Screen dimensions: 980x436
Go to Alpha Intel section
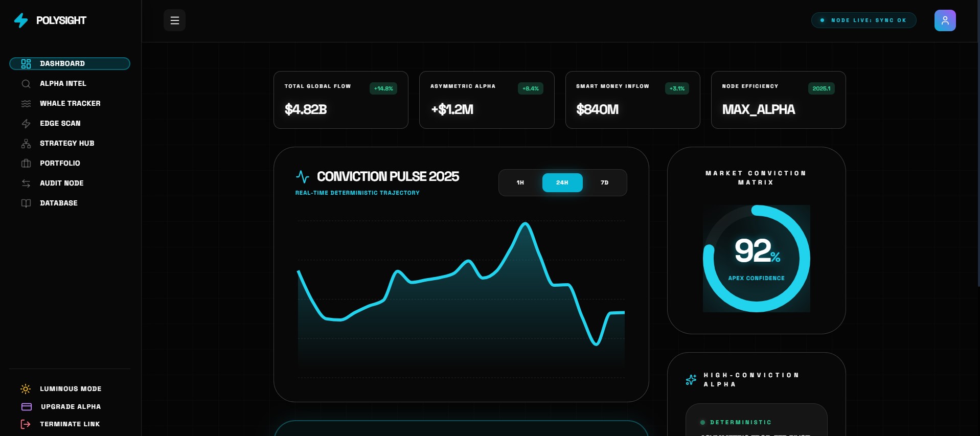pyautogui.click(x=70, y=83)
